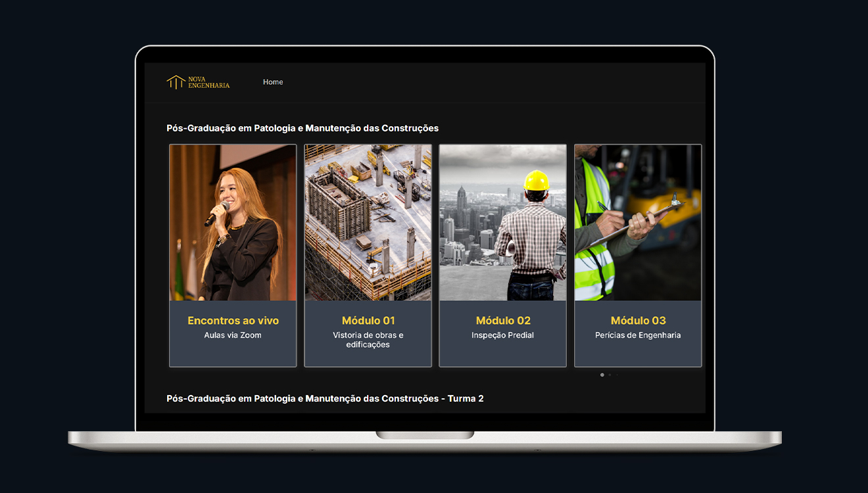Click the Nova Engenharia logo
The height and width of the screenshot is (493, 868).
(198, 82)
